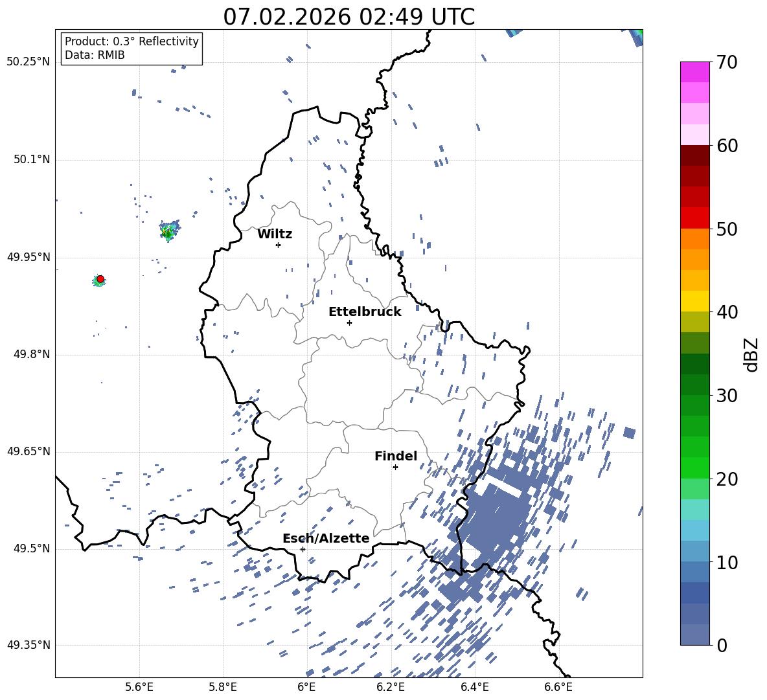767x700 pixels.
Task: Pick the bright green swatch just above 20 dBZ
Action: tap(694, 468)
